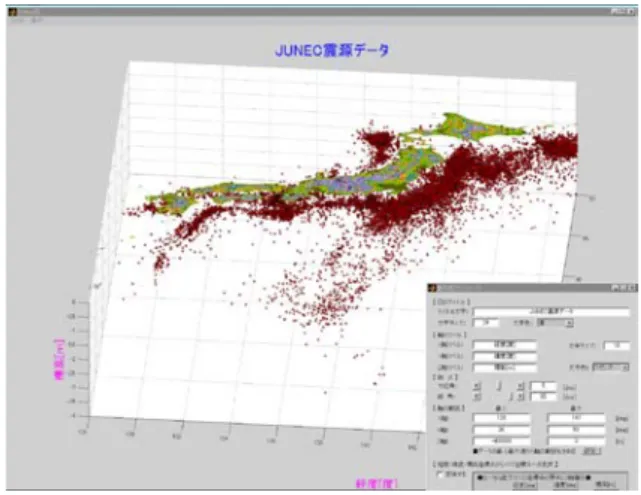Viewport: 641px width, 495px height.
Task: Click the Y-axis maximum range field
Action: pos(576,430)
